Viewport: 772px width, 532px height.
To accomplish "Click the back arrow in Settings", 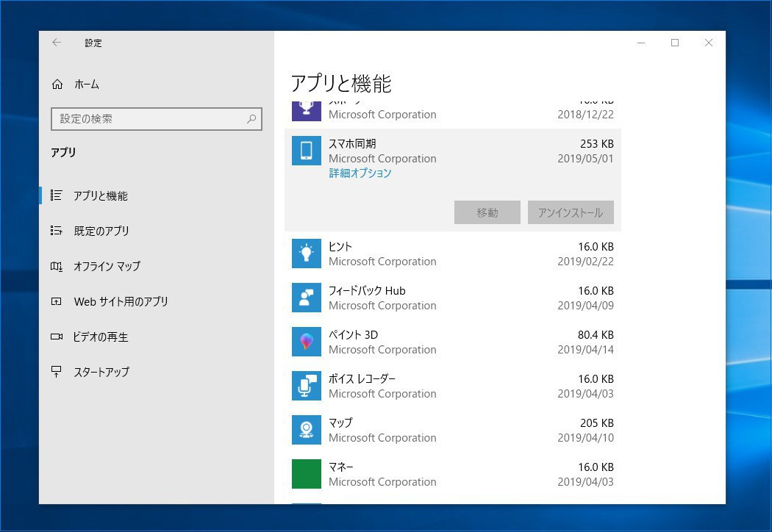I will (x=57, y=43).
